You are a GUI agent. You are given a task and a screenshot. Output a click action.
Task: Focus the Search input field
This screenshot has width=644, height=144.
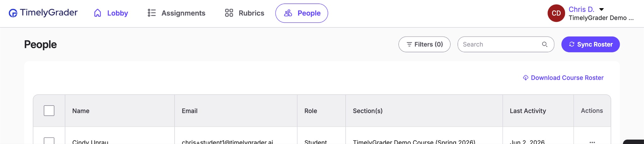pos(501,44)
